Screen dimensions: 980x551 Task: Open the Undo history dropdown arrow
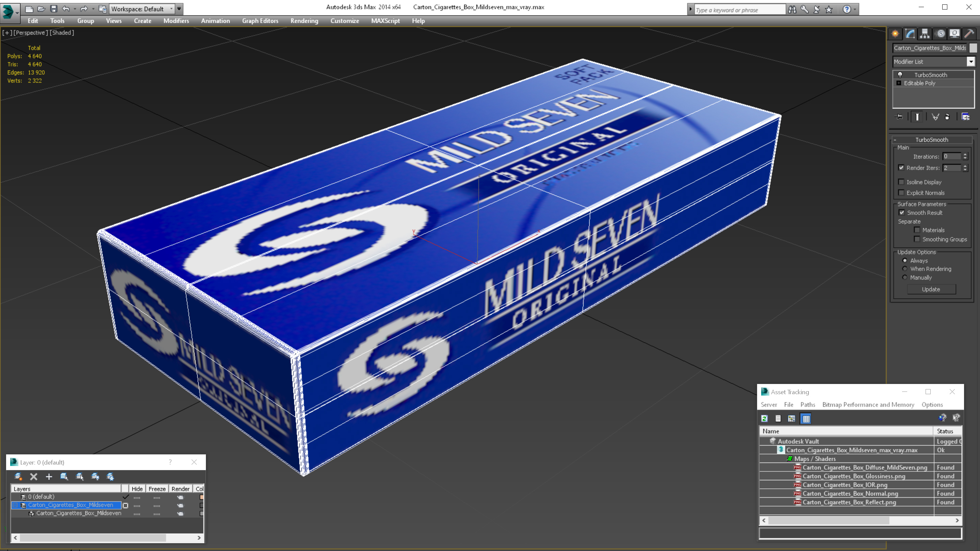(75, 9)
